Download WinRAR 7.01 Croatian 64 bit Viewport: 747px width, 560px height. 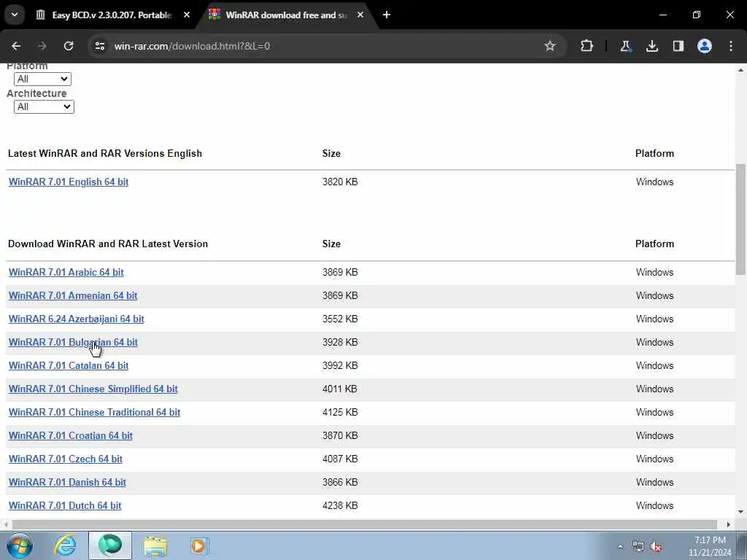click(x=71, y=436)
